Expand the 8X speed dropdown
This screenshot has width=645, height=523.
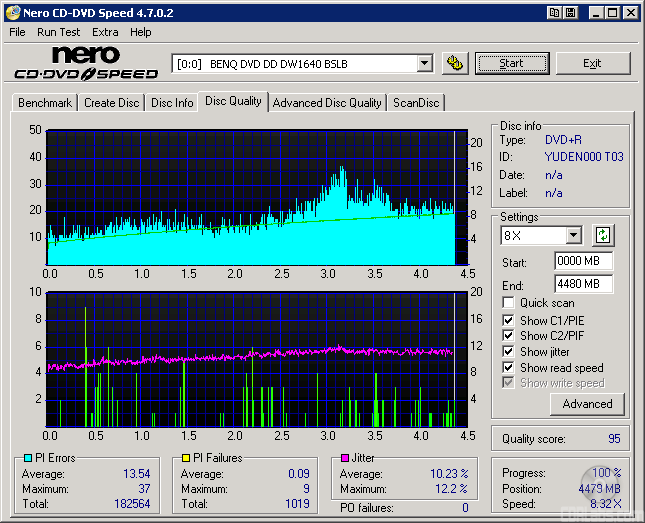point(573,236)
